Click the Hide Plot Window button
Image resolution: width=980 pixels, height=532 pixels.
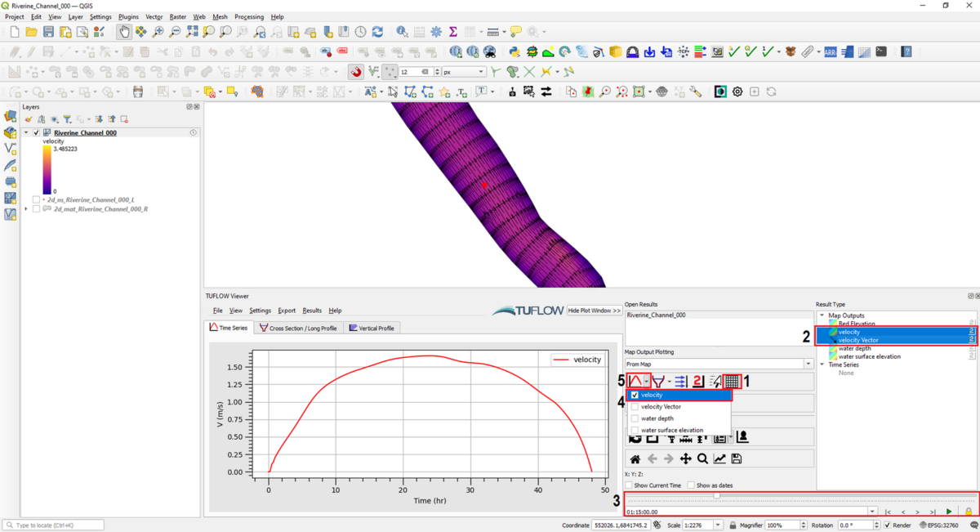tap(594, 311)
